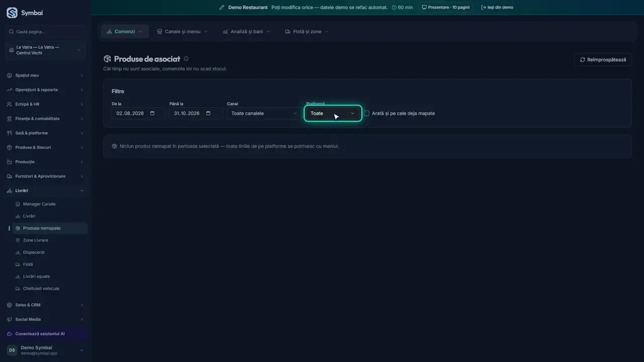Screen dimensions: 644x362
Task: Click the Manager Canale sidebar icon
Action: (18, 204)
